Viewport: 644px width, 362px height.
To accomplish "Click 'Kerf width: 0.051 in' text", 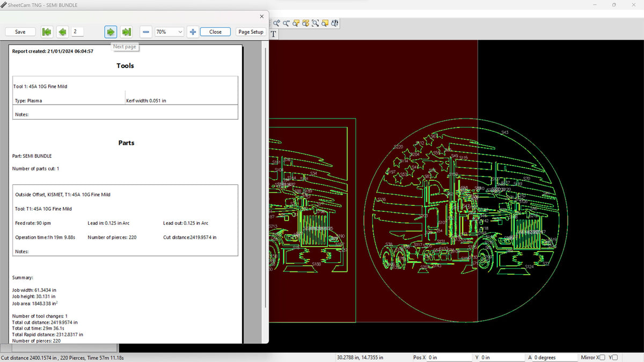I will tap(146, 101).
